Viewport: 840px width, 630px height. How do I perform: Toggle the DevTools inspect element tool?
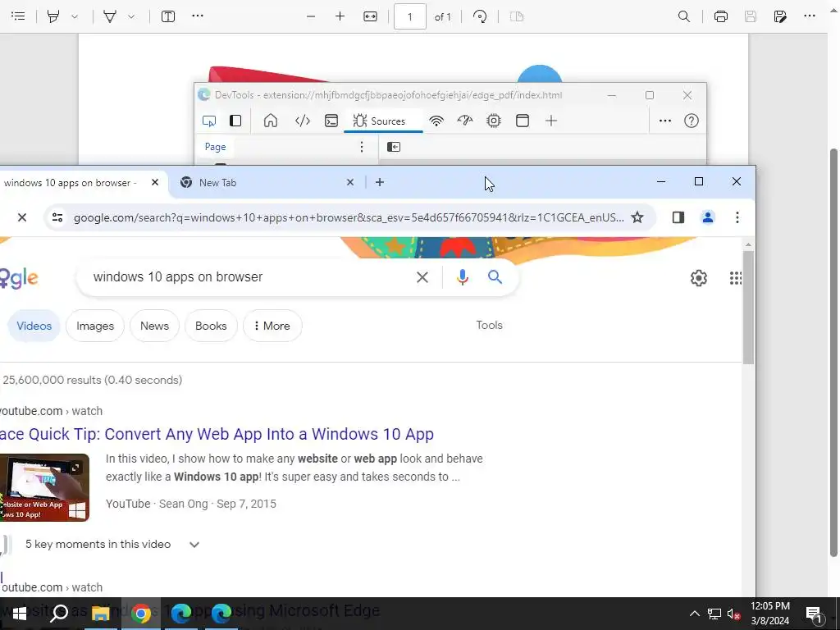(209, 121)
